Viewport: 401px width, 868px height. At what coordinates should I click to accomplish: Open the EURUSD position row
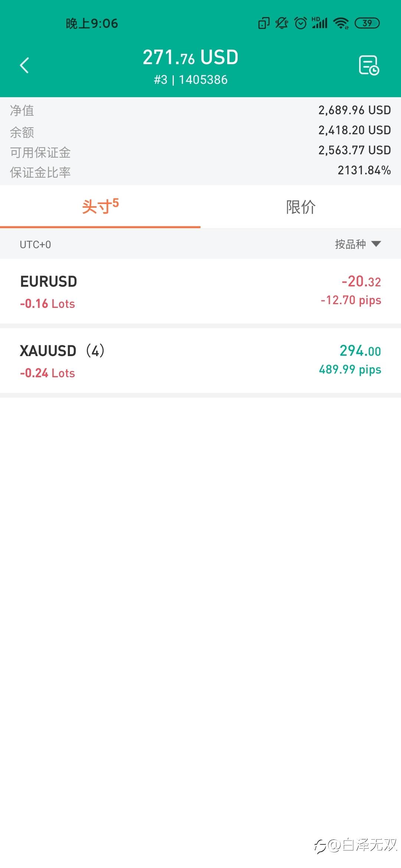tap(200, 292)
